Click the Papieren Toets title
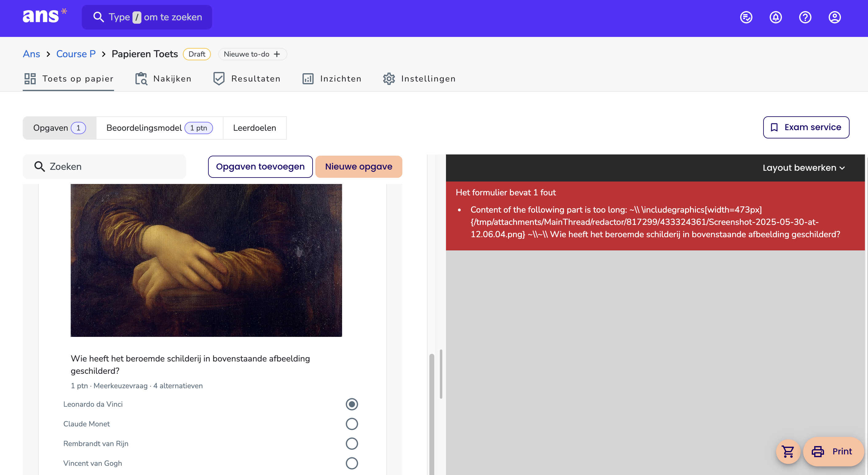868x475 pixels. (144, 54)
